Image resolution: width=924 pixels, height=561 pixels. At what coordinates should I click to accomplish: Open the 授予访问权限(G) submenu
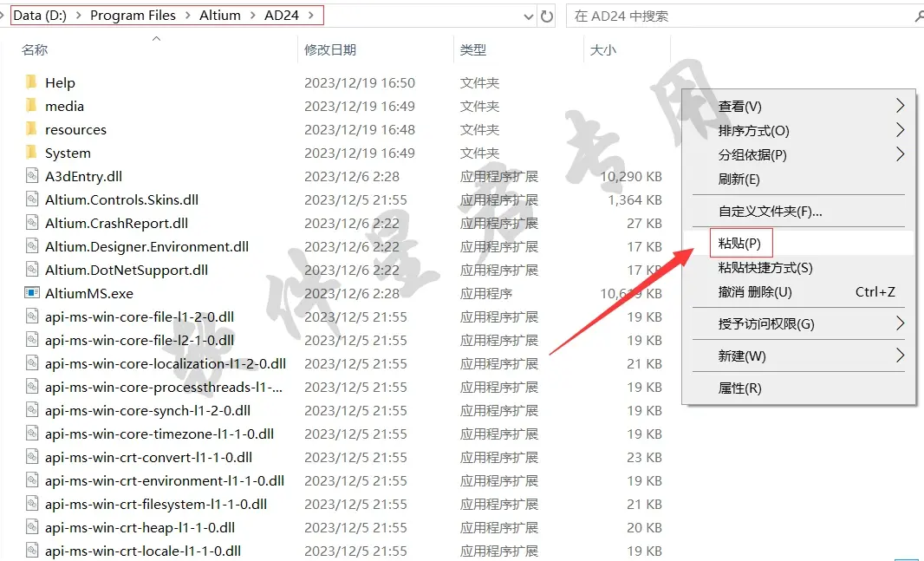tap(798, 323)
